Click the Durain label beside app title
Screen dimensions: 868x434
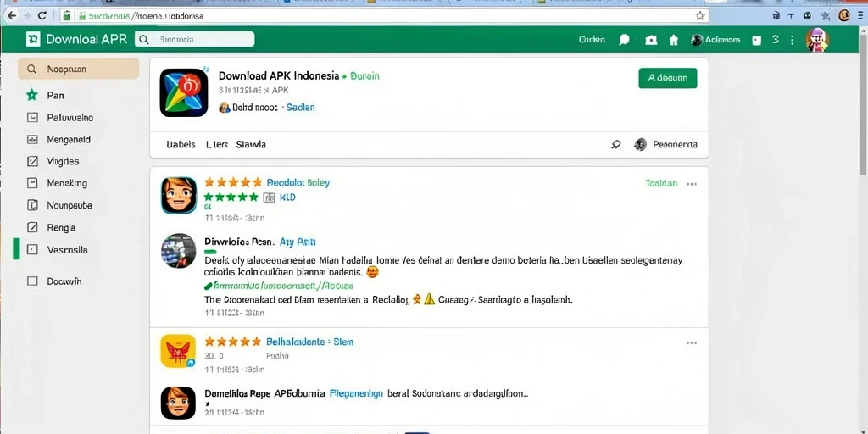coord(364,75)
